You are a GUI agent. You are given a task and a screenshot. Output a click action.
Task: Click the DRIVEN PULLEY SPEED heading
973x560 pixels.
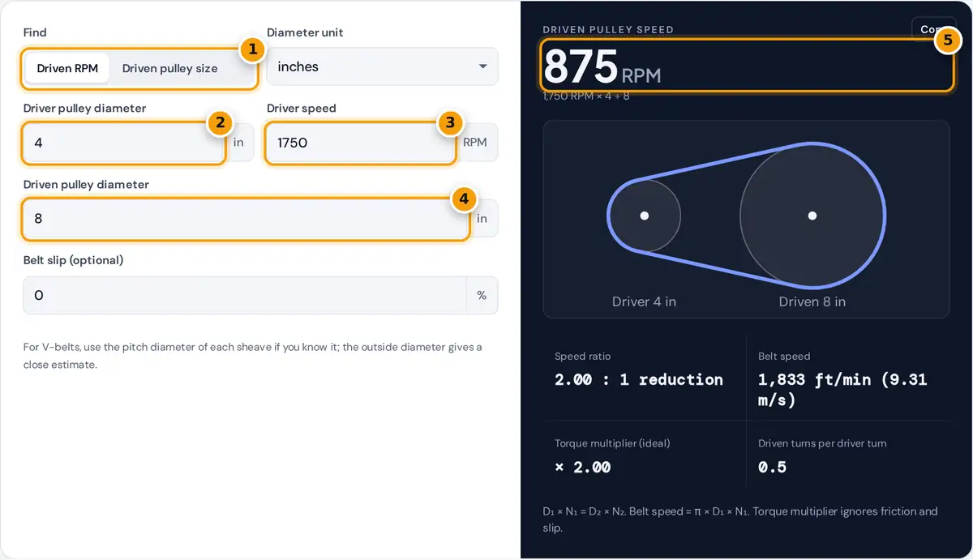608,30
